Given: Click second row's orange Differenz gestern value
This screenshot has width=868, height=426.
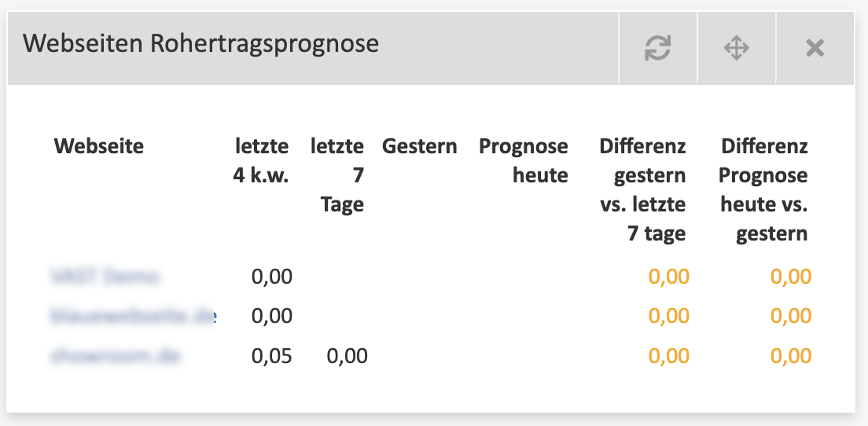Looking at the screenshot, I should tap(669, 316).
